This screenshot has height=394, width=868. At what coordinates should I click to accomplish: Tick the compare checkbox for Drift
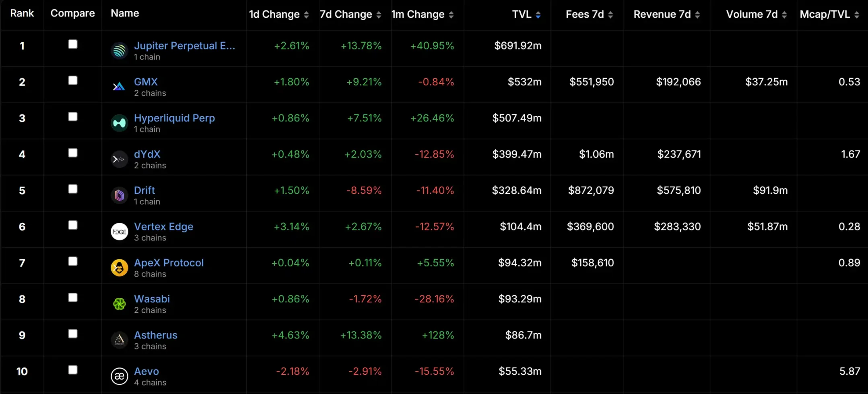point(73,189)
